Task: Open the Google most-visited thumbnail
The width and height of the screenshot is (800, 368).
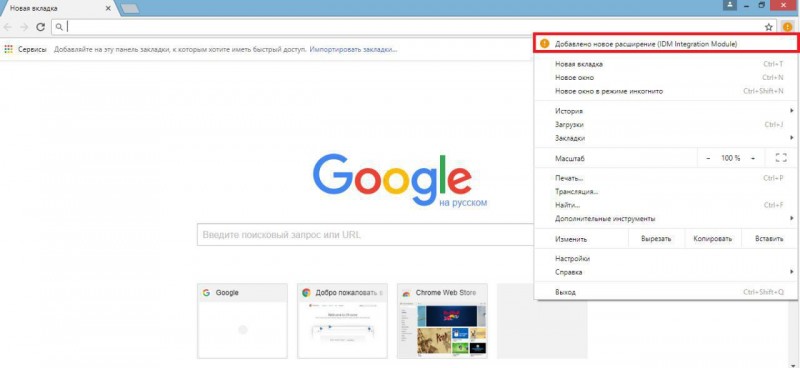Action: pos(242,321)
